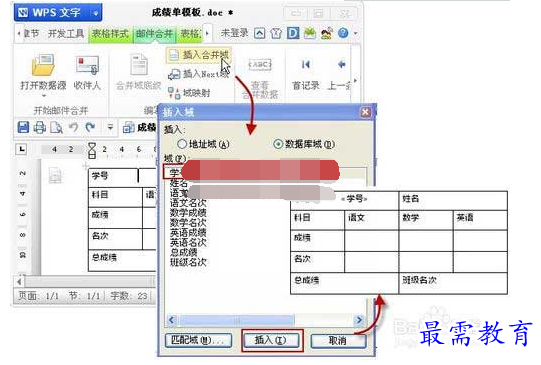Click the undo arrow icon
This screenshot has height=365, width=541.
[73, 127]
